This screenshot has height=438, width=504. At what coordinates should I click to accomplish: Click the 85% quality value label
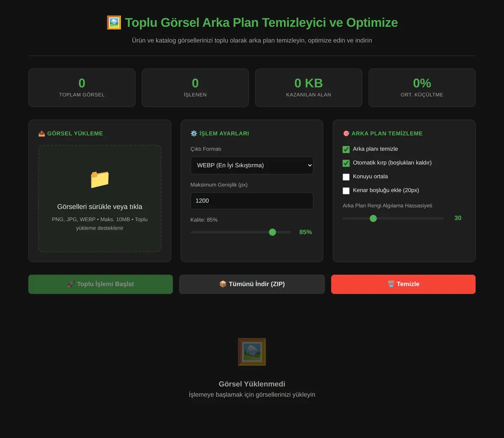(x=305, y=232)
